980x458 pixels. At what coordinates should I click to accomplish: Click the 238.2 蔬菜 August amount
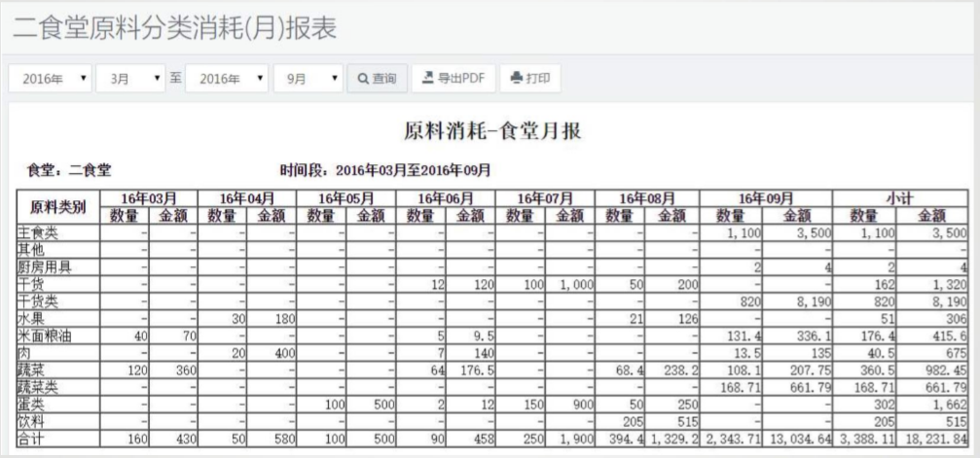(680, 370)
